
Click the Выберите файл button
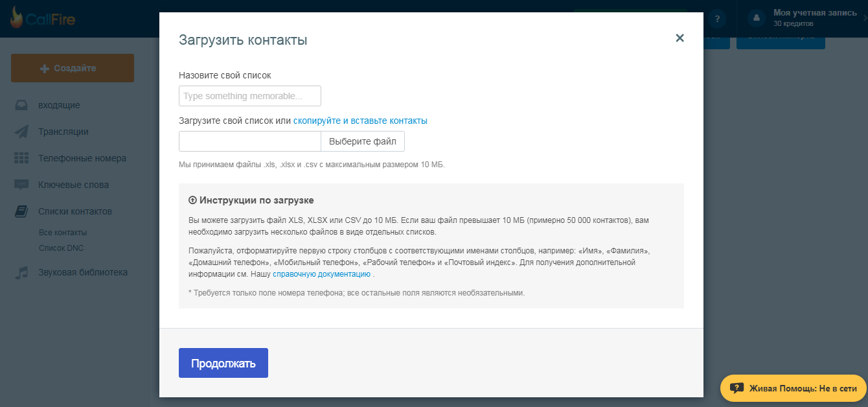(x=363, y=141)
